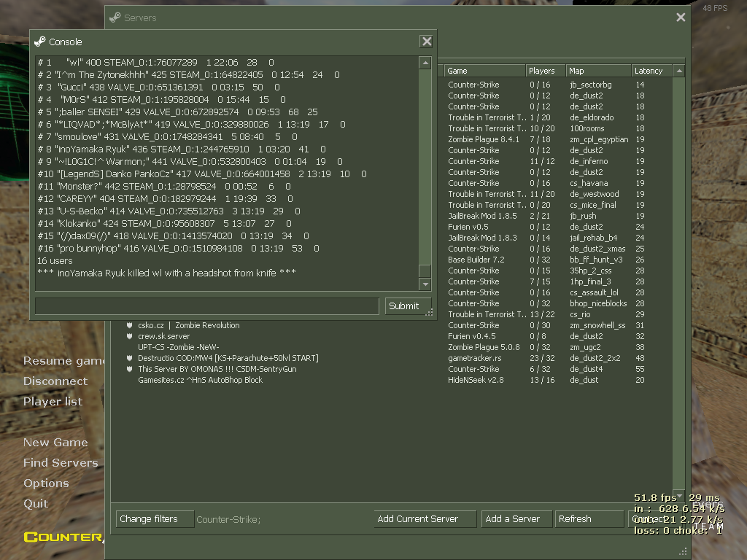Click the shield icon by This Server BY OMONAS

129,369
